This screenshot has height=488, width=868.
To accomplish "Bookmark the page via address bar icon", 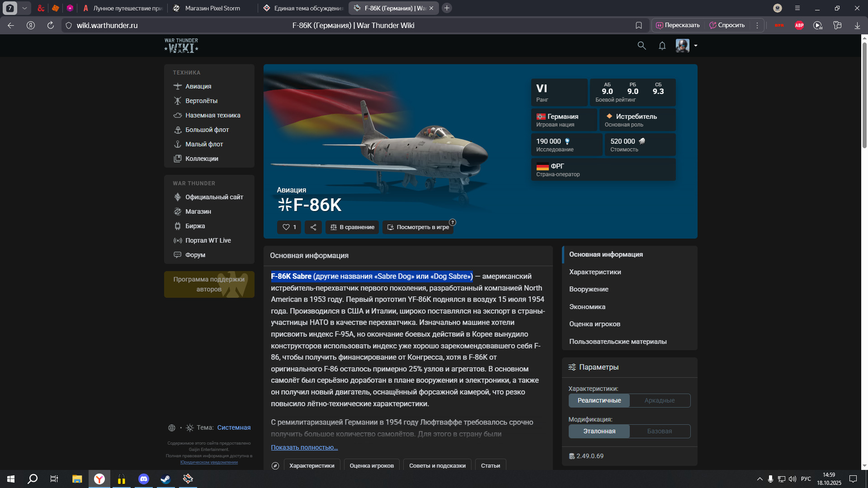I will [639, 25].
